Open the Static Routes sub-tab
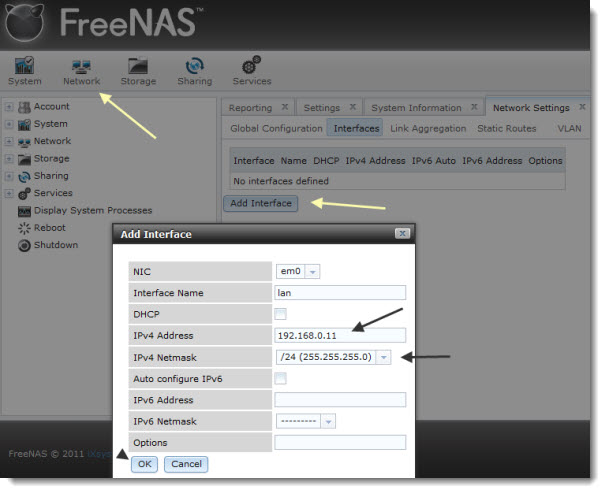The image size is (605, 493). point(507,128)
